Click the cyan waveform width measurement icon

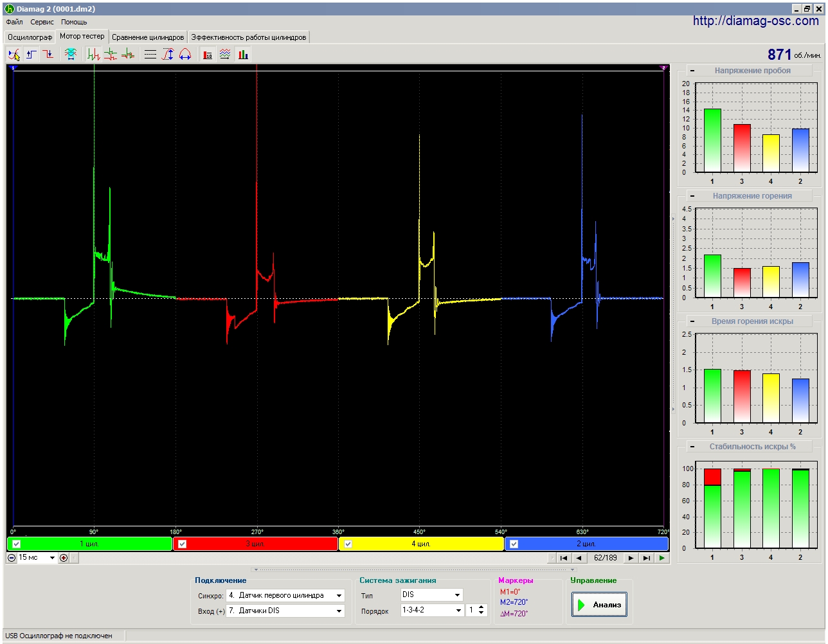[71, 55]
